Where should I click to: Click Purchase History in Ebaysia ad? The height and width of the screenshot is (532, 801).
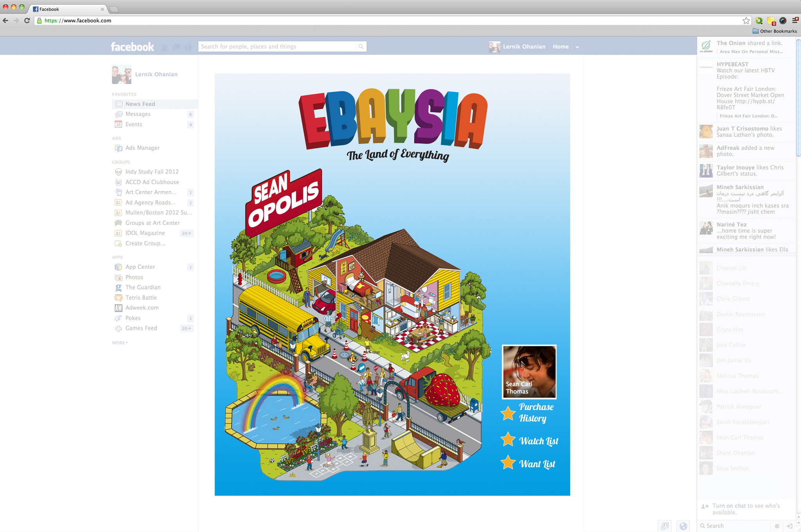point(536,412)
